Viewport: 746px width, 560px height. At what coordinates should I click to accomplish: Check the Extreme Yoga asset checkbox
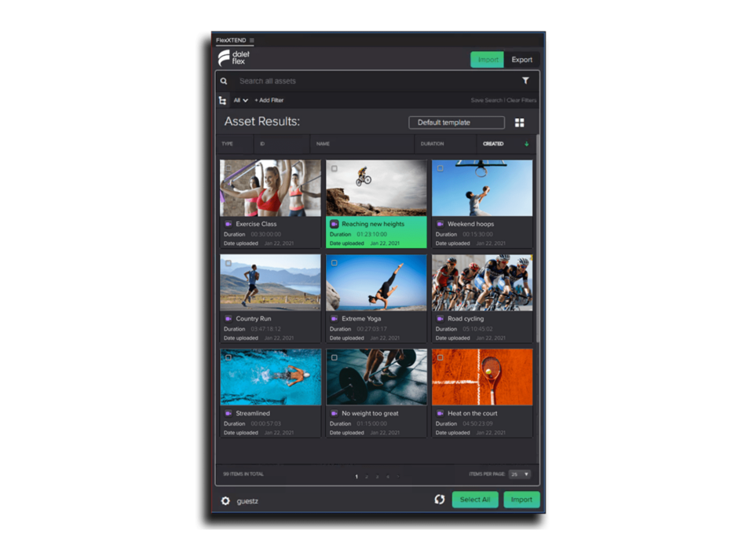(335, 263)
